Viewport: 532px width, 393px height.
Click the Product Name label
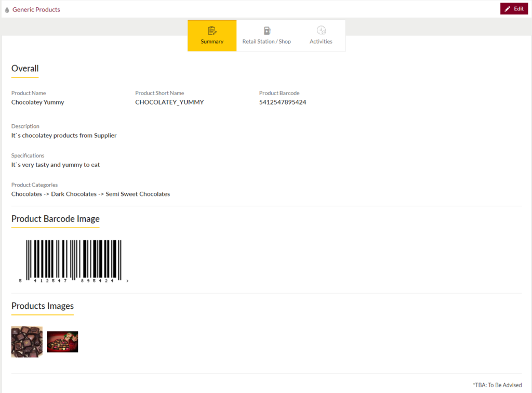[x=29, y=93]
